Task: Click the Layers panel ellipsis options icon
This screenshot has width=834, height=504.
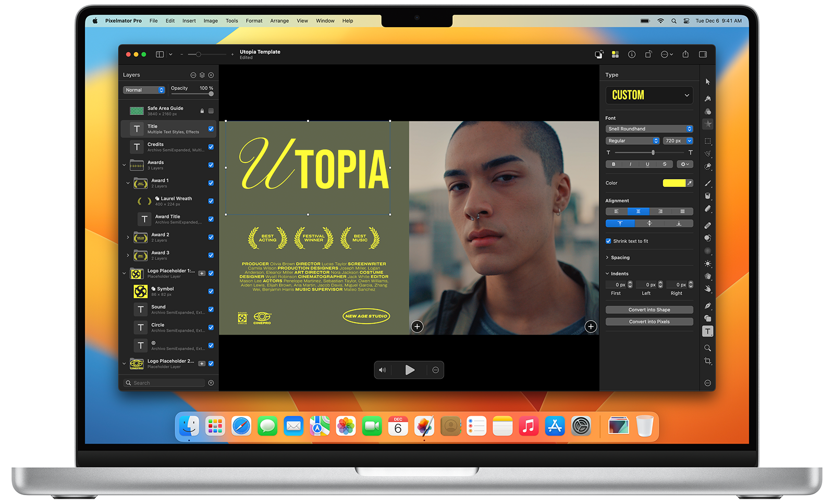Action: click(x=193, y=75)
